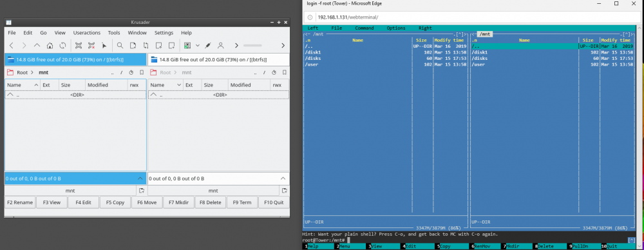Expand left panel status bar popup arrow
Viewport: 644px width, 250px height.
140,178
